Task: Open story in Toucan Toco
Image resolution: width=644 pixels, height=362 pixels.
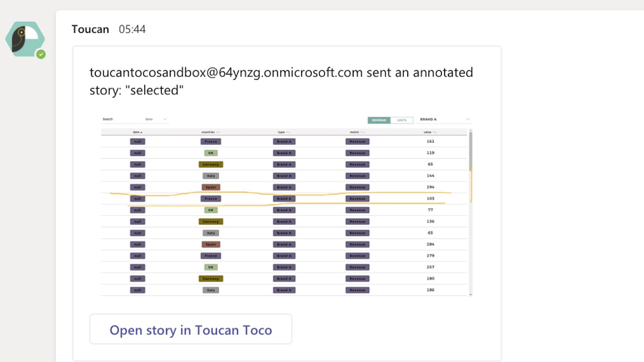Action: 190,329
